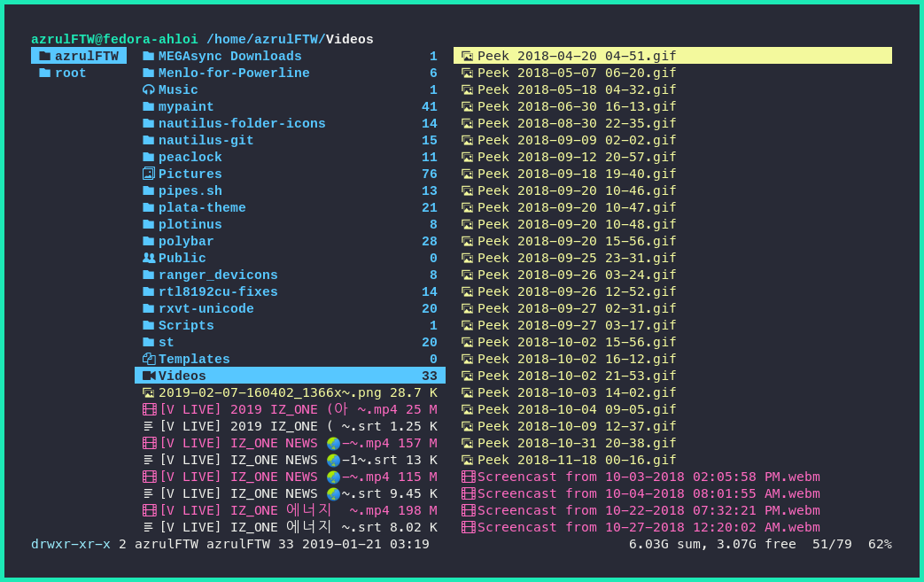The image size is (924, 582).
Task: Click the 51/79 position indicator
Action: [832, 544]
